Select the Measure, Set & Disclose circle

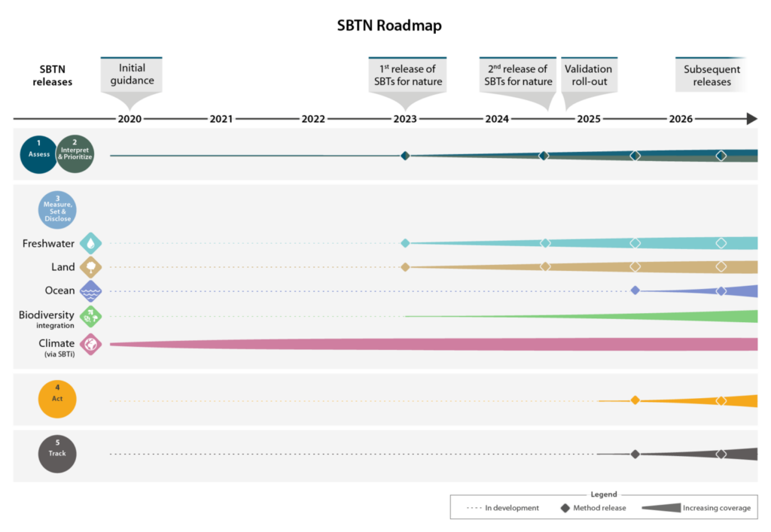pos(57,210)
